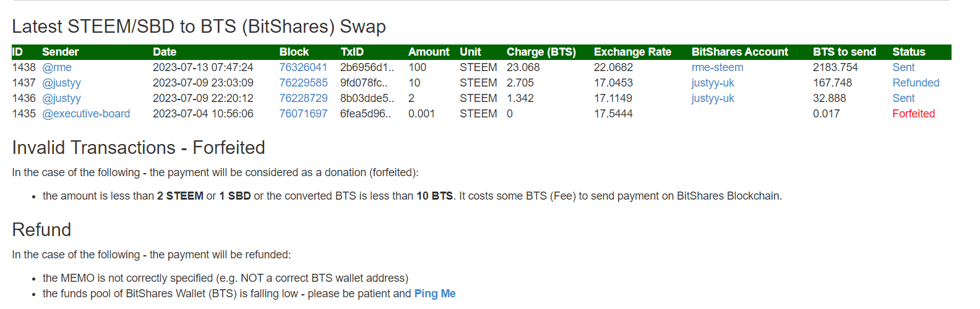Open block 76229585 link
Viewport: 980px width, 309px height.
303,83
